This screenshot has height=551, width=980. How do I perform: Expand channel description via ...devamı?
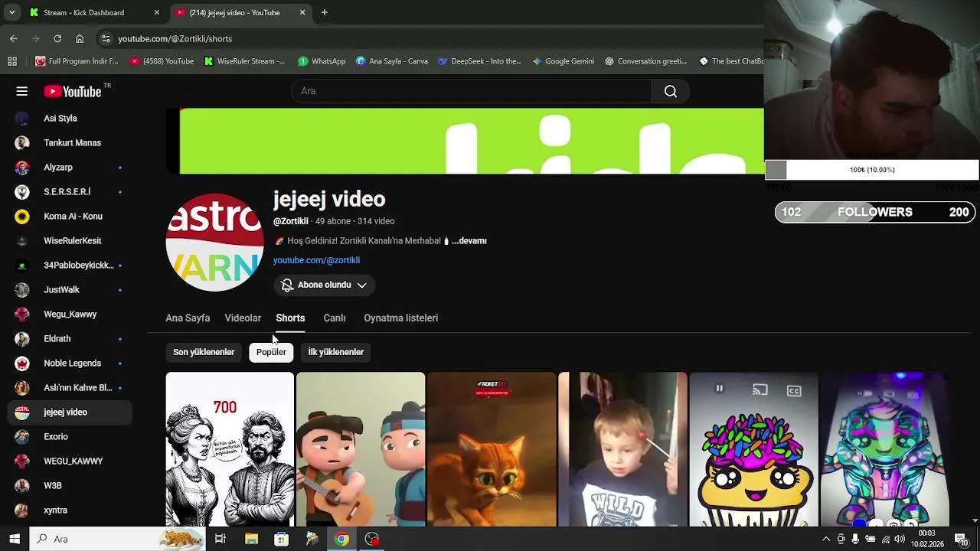[x=469, y=240]
